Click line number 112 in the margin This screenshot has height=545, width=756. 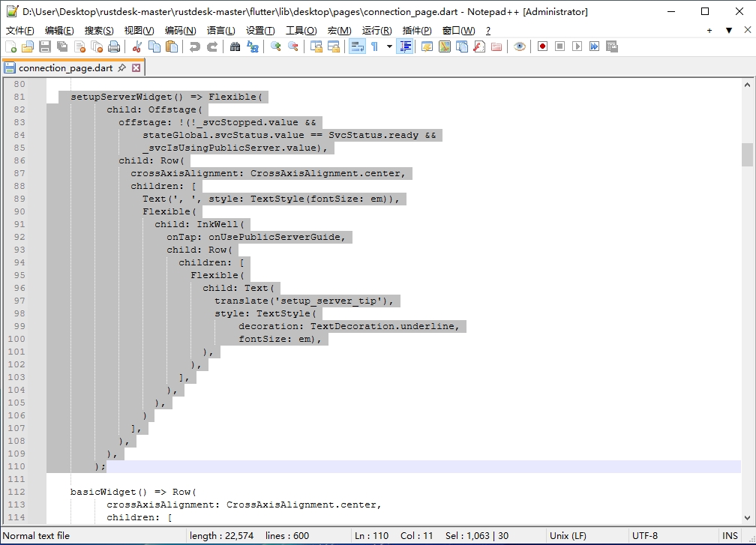click(x=16, y=492)
